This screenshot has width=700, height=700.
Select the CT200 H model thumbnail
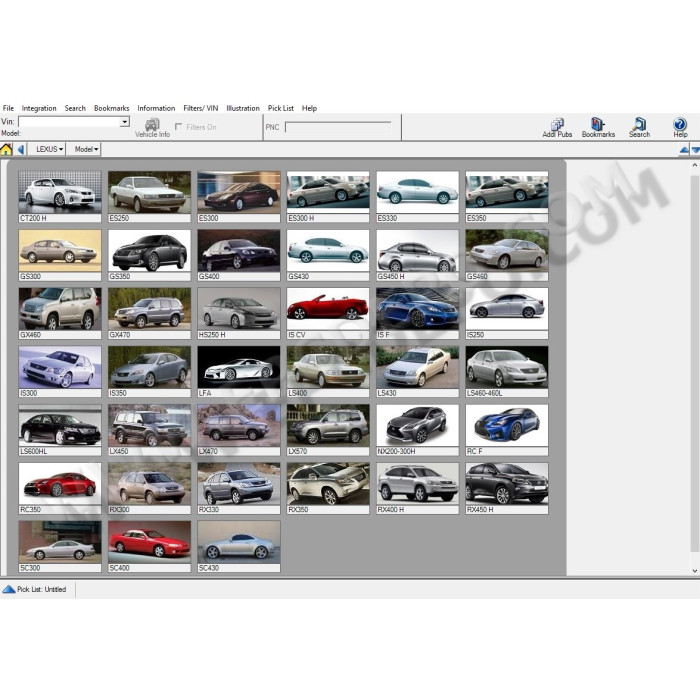pyautogui.click(x=60, y=196)
